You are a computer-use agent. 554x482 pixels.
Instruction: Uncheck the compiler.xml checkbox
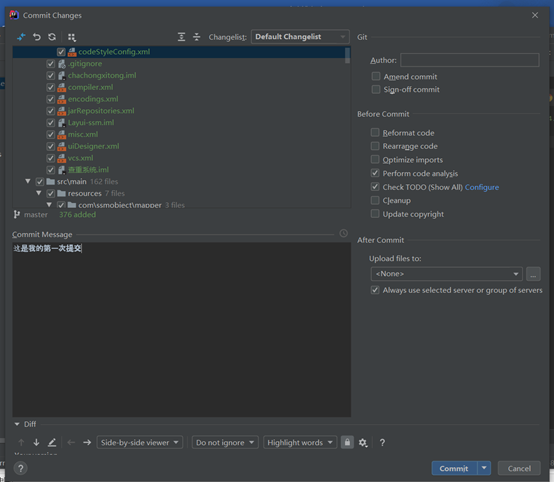pos(51,87)
